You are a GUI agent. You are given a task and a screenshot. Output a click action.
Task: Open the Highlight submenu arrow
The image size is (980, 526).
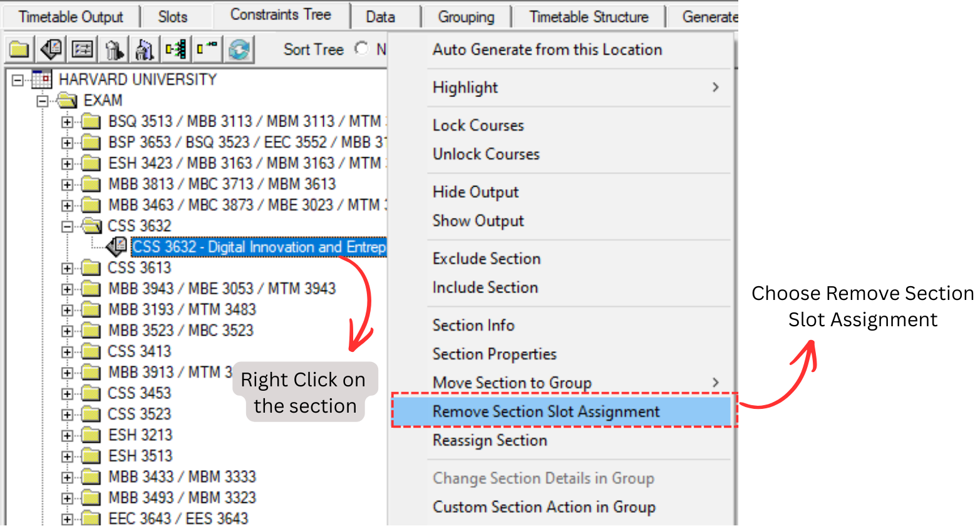[x=715, y=87]
